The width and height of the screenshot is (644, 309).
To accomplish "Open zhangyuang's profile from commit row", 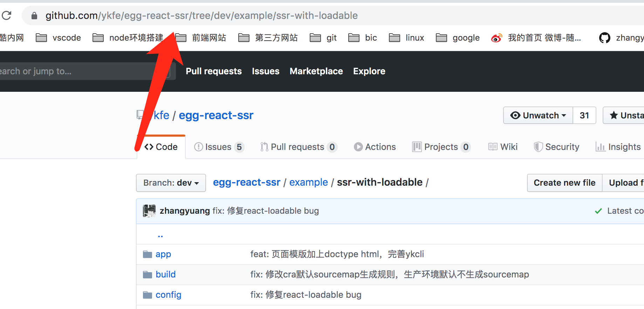I will (x=185, y=211).
